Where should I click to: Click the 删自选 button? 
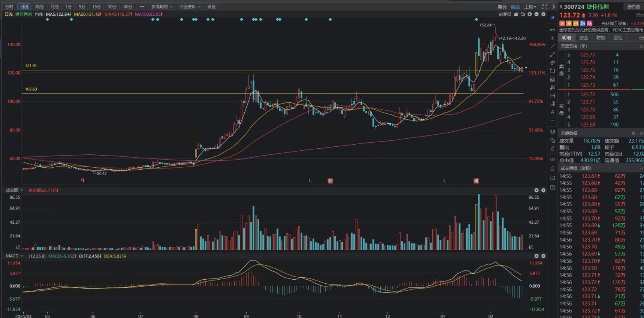tap(634, 7)
